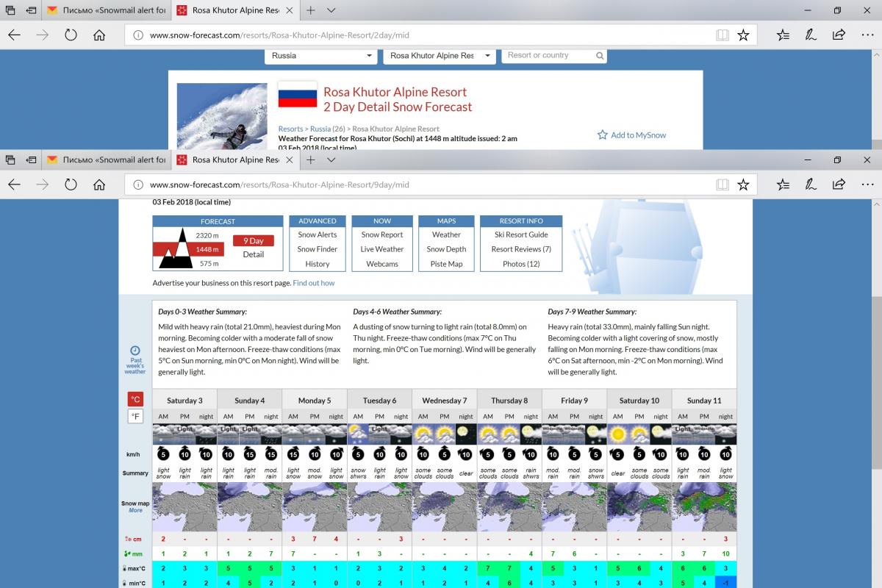This screenshot has width=882, height=588.
Task: Go back in the front browser window
Action: click(x=14, y=184)
